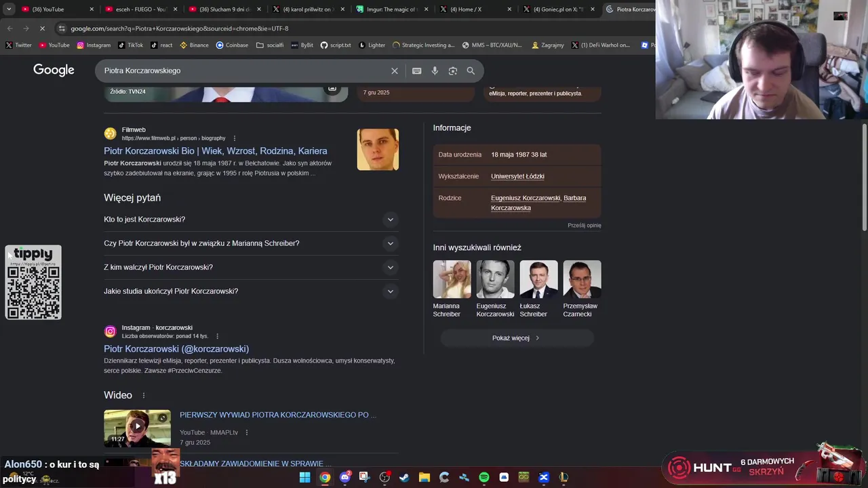Viewport: 868px width, 488px height.
Task: Open File Explorer from the taskbar
Action: coord(424,477)
